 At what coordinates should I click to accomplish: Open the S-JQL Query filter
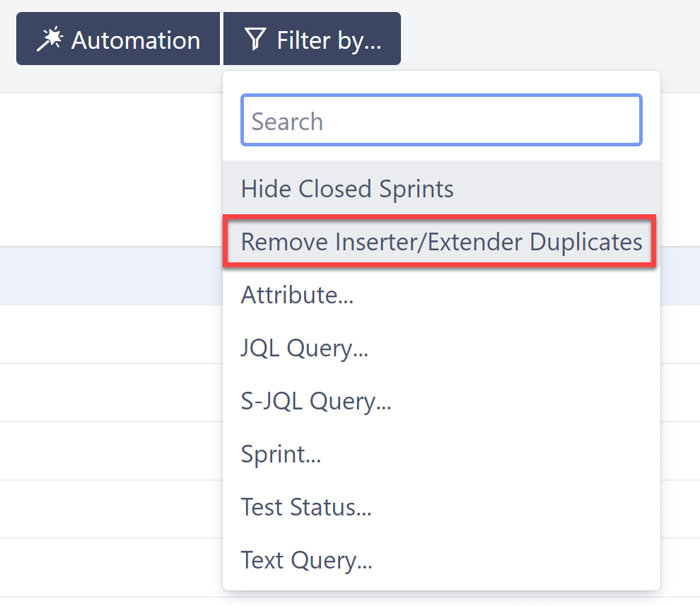tap(316, 401)
